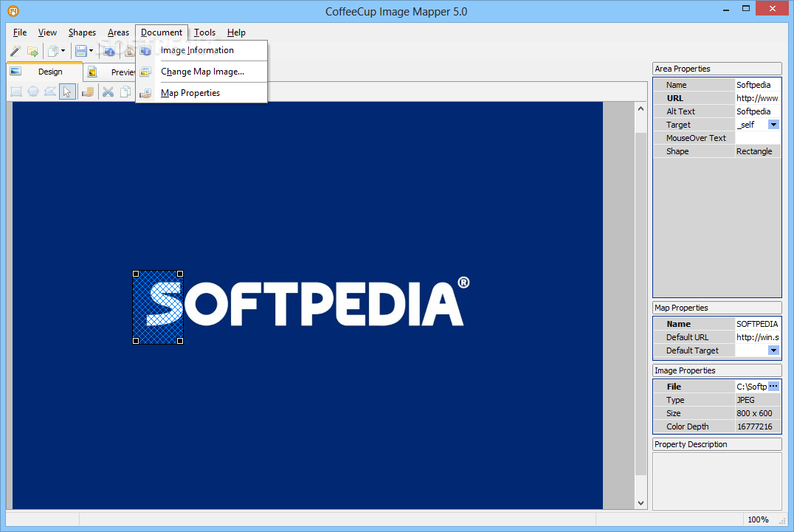The image size is (794, 532).
Task: Click the Change Map Image entry icon
Action: [146, 72]
